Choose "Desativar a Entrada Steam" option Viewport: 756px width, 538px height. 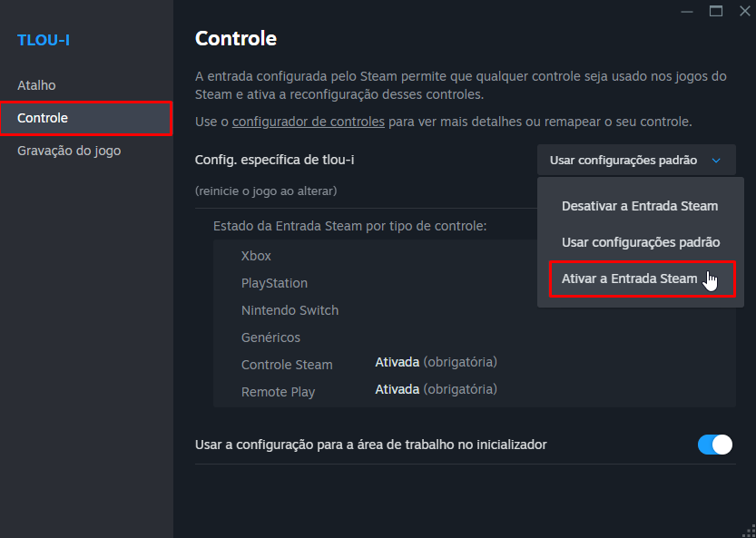point(639,206)
